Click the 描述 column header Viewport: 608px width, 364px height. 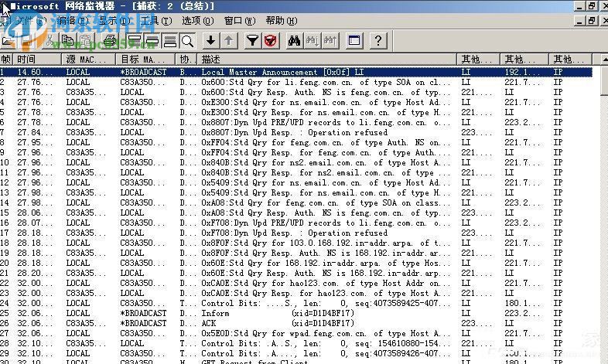(211, 60)
